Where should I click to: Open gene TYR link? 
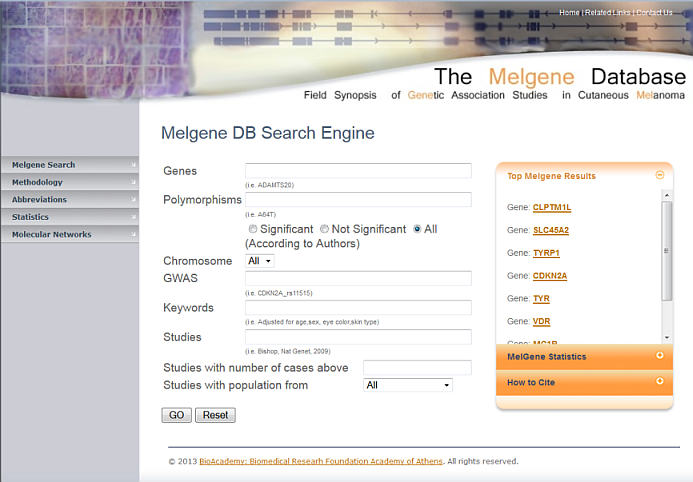541,299
